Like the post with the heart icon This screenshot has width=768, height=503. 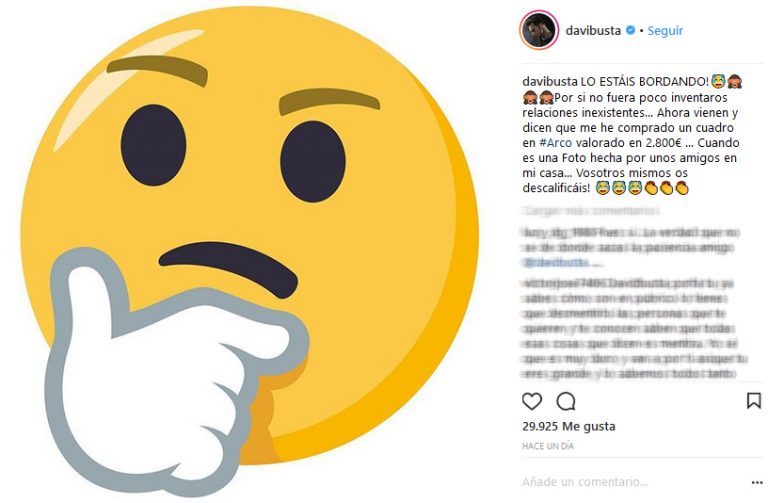(x=532, y=401)
